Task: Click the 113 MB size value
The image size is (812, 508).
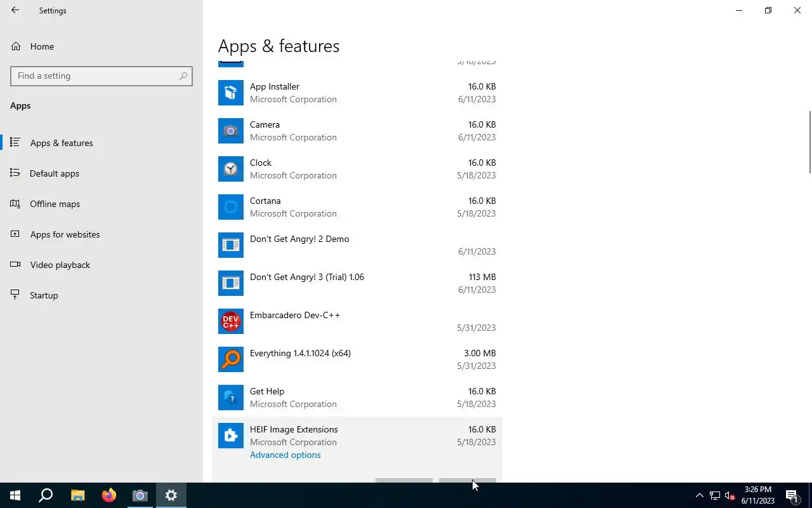Action: [x=482, y=277]
